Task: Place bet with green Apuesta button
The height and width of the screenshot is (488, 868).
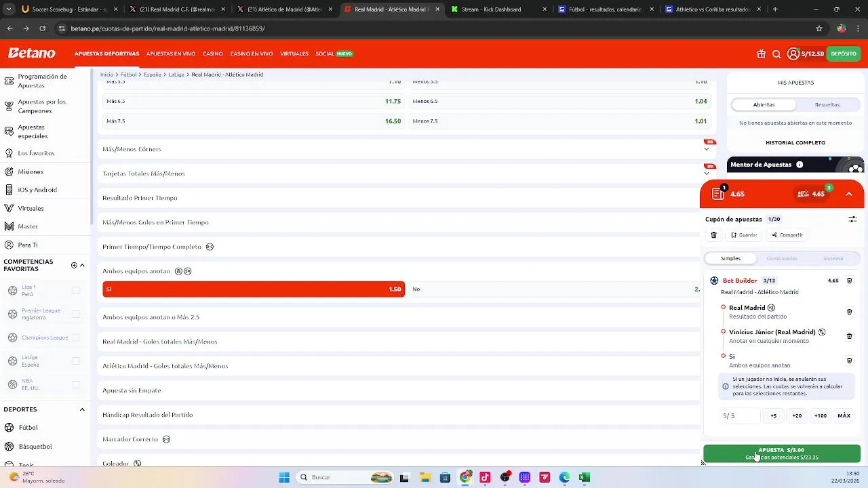Action: [782, 453]
